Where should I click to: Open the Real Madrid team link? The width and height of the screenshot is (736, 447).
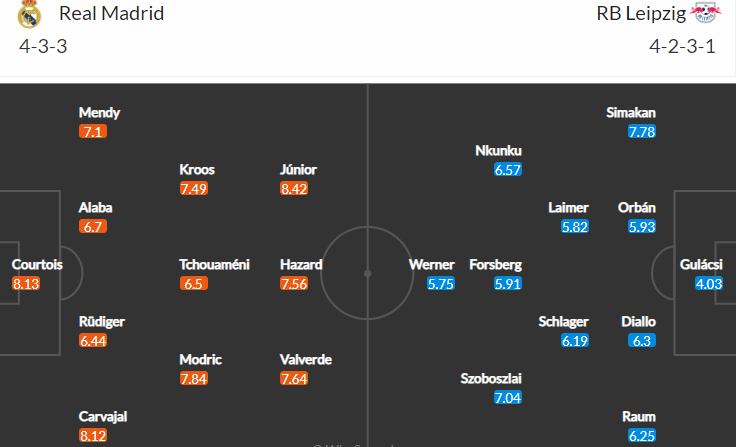point(111,13)
